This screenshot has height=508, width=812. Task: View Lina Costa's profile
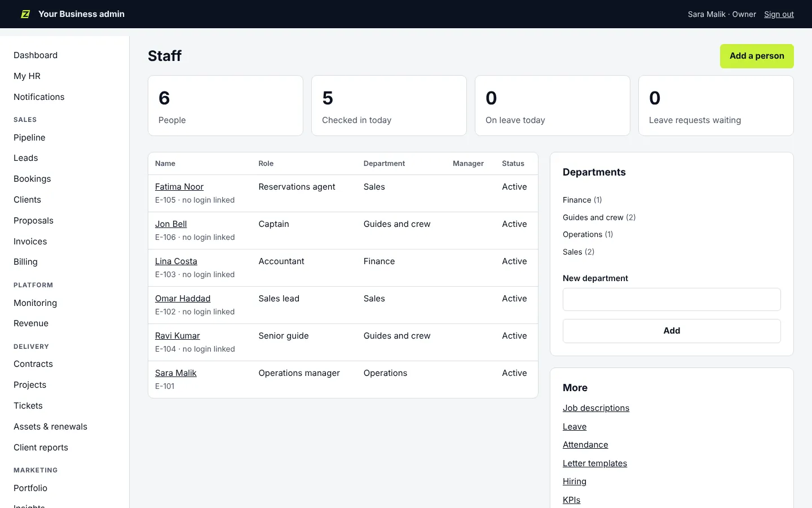pyautogui.click(x=176, y=261)
